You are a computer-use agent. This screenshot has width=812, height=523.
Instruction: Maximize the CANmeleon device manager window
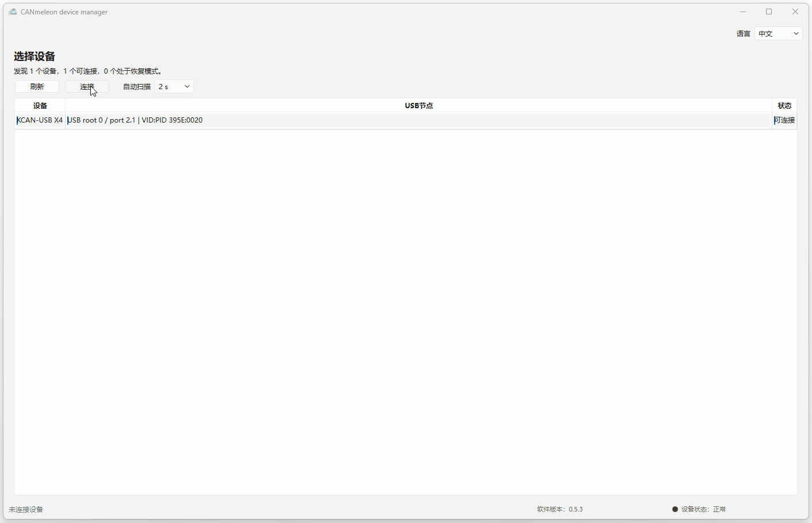coord(769,12)
